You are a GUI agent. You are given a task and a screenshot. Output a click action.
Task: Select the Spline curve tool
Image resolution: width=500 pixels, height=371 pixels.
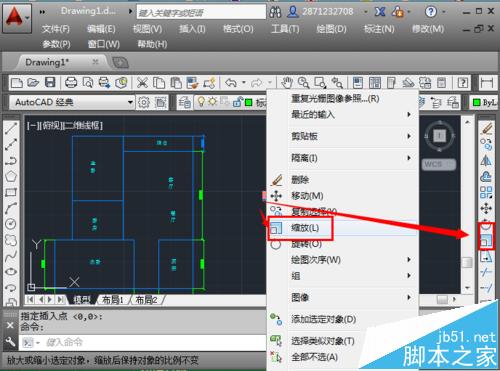[11, 256]
